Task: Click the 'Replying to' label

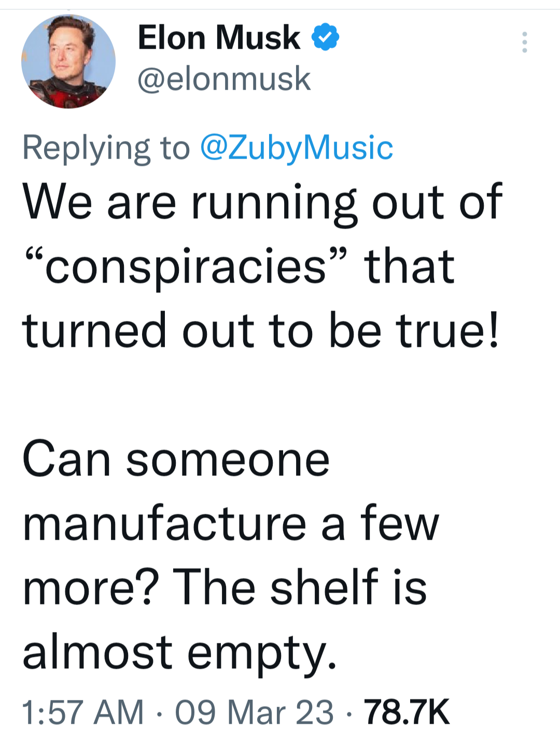Action: [106, 148]
